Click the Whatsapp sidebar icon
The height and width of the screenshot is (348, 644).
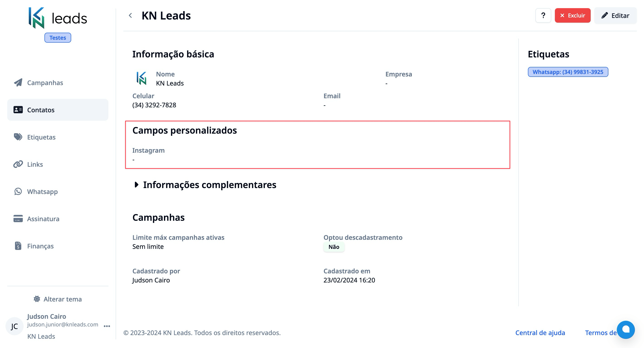(17, 191)
